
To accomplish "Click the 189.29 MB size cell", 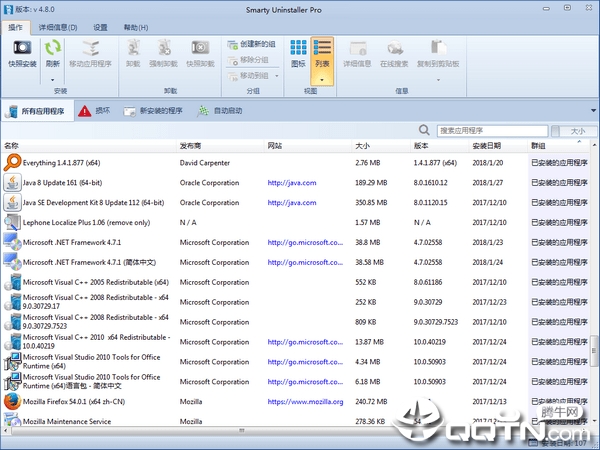I will point(371,183).
